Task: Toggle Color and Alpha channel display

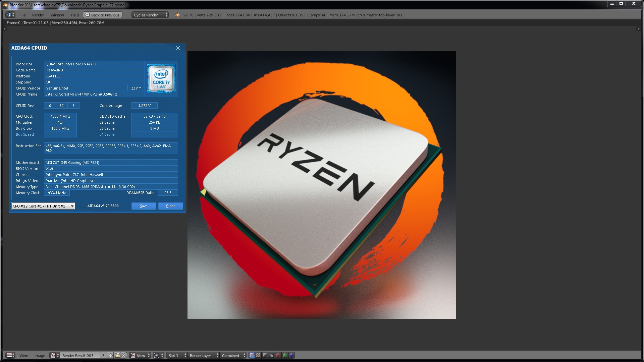Action: (252, 355)
